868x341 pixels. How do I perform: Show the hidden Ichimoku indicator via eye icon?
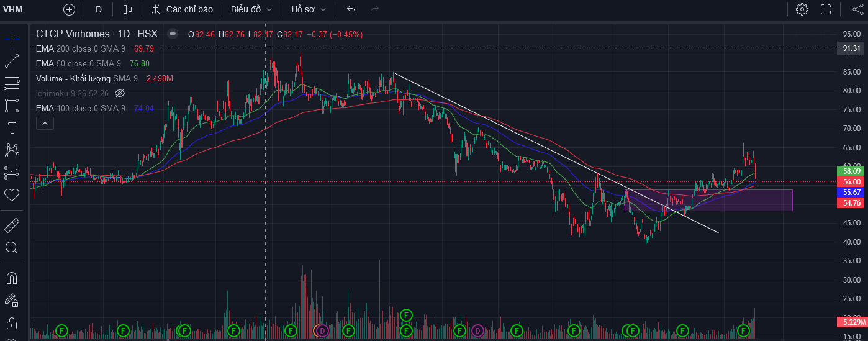(x=120, y=93)
